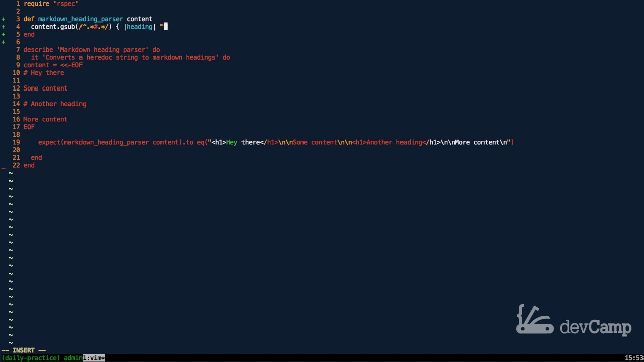This screenshot has height=362, width=644.
Task: Select the '1:vim*' tmux window tab
Action: [x=94, y=358]
